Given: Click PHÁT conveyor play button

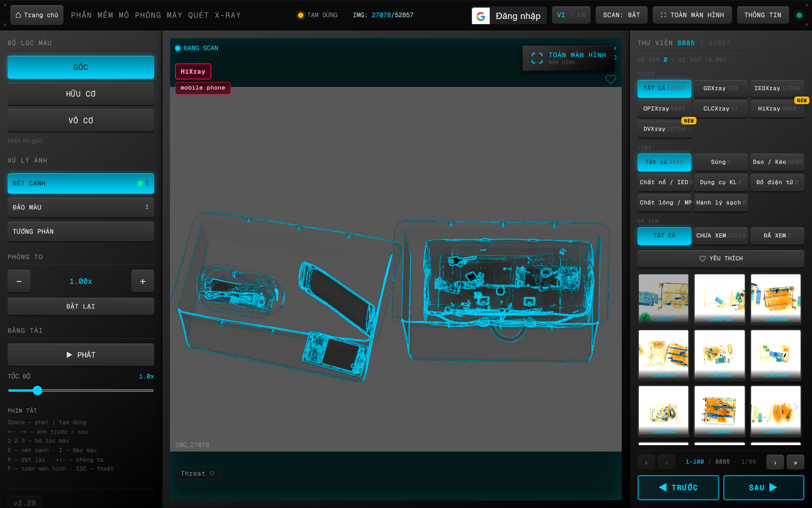Looking at the screenshot, I should tap(81, 355).
